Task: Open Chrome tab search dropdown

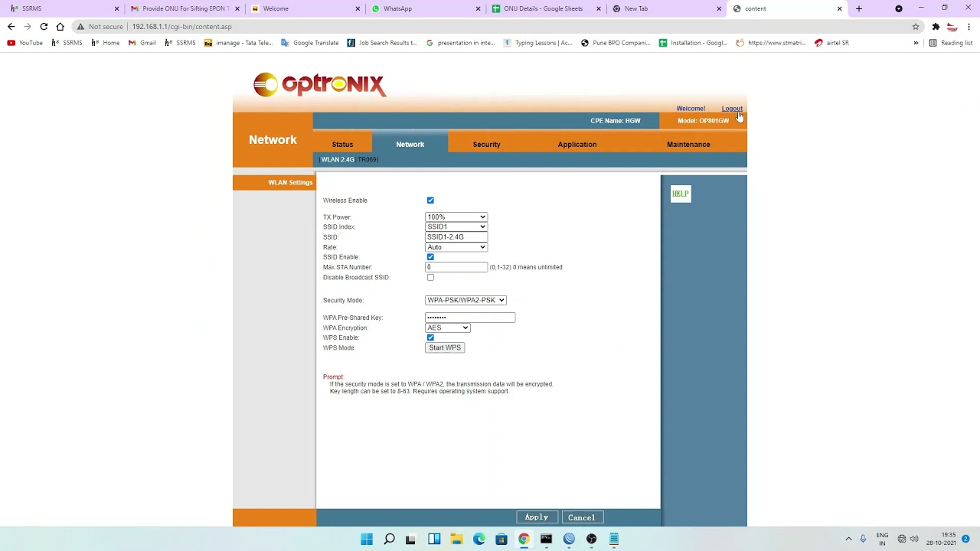Action: (x=899, y=8)
